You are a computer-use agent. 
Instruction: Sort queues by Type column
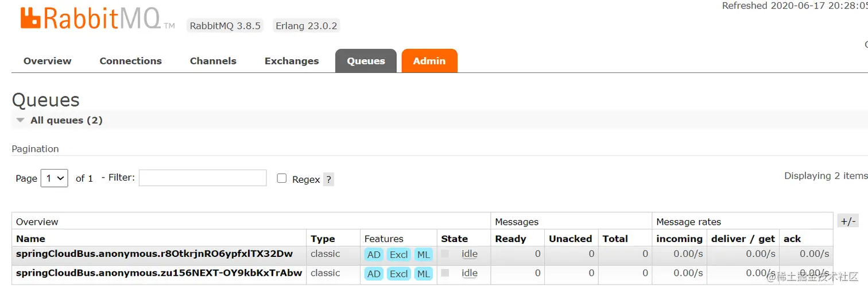tap(323, 239)
